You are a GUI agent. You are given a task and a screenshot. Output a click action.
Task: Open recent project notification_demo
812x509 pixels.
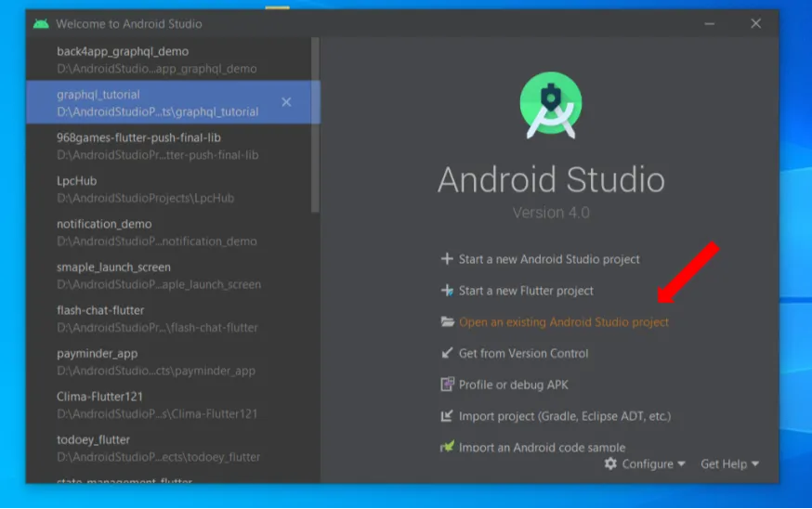169,232
